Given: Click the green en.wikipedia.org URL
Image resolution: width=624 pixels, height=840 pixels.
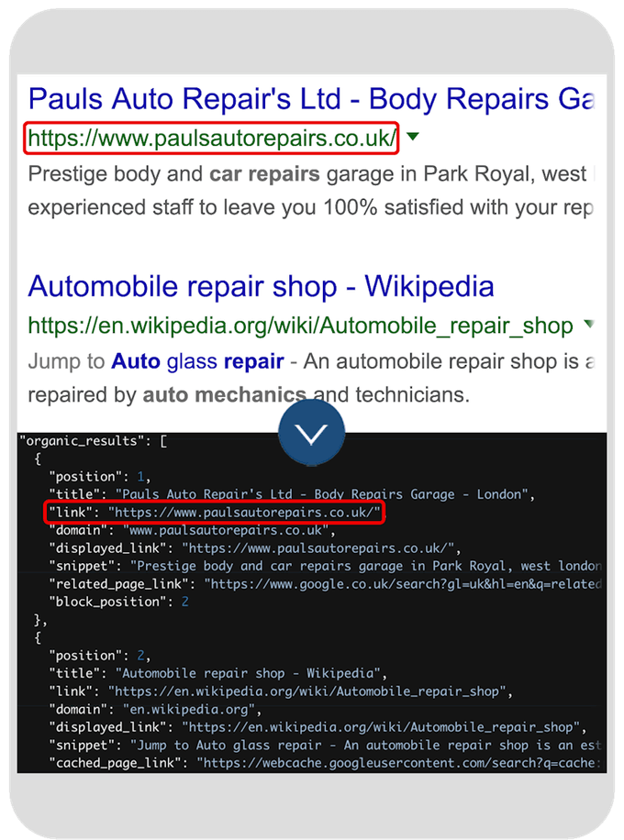Looking at the screenshot, I should [x=300, y=326].
